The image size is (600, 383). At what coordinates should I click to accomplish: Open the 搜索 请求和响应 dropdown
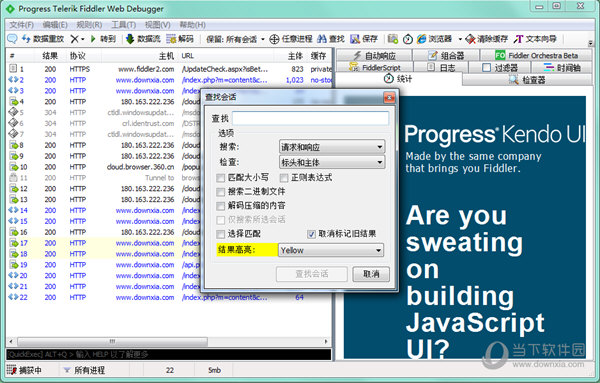[x=332, y=147]
